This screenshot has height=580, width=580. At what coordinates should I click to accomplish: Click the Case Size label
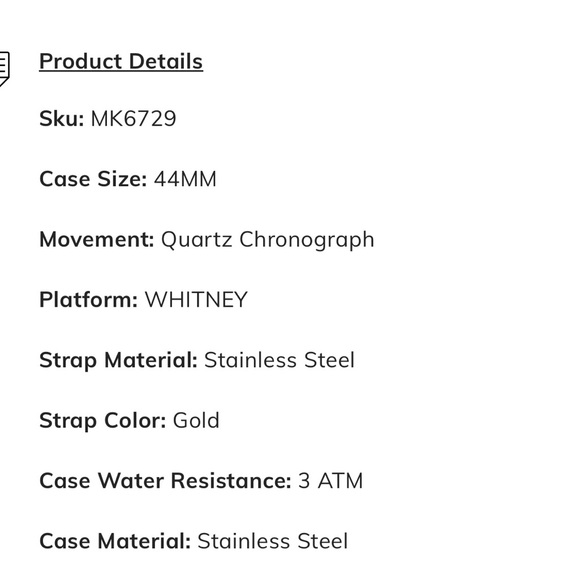[93, 179]
